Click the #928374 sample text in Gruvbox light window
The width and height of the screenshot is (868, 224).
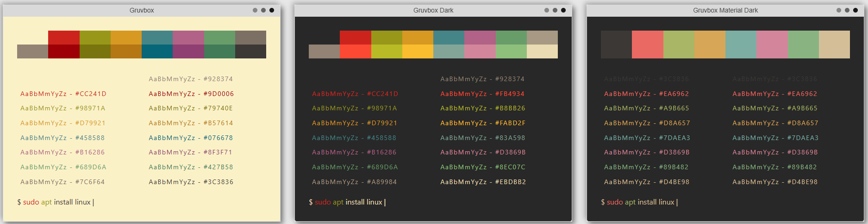click(x=191, y=79)
